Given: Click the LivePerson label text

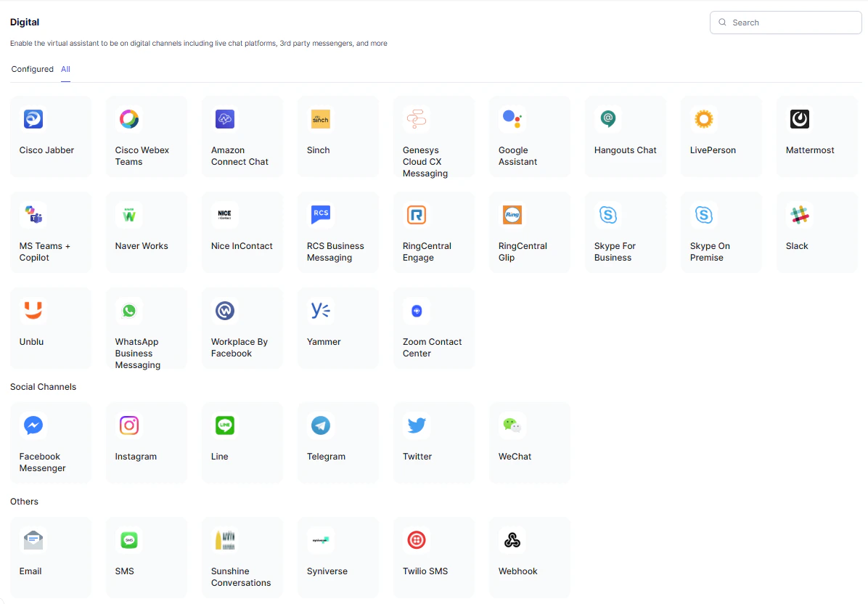Looking at the screenshot, I should pyautogui.click(x=713, y=150).
